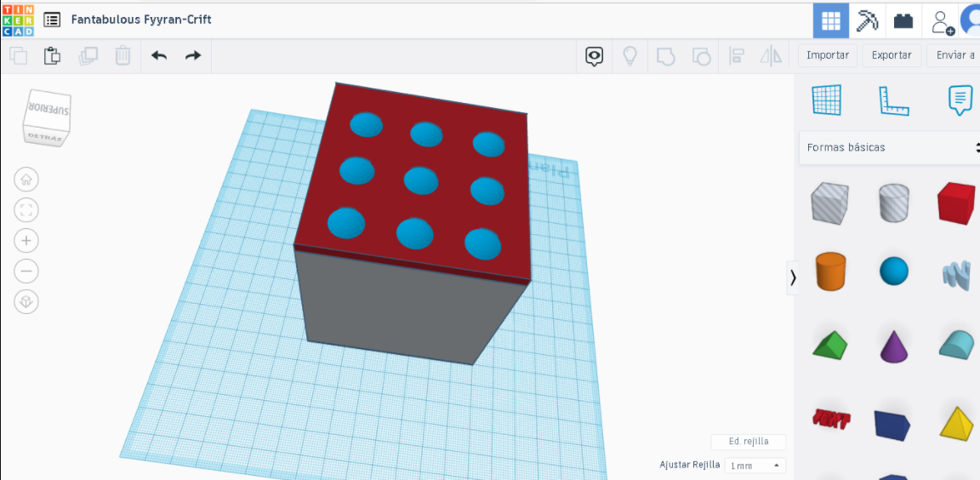Click the Fit all in view button

26,210
